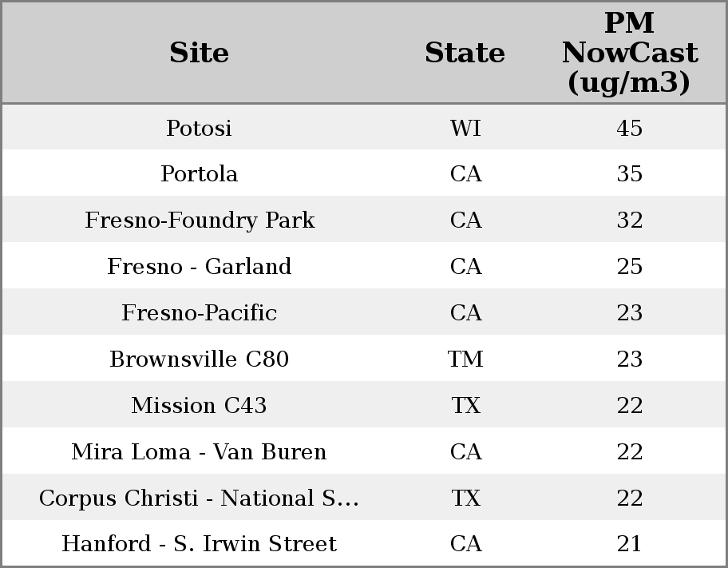Screen dimensions: 728x568
Task: Select the Potosi site cell
Action: (200, 128)
